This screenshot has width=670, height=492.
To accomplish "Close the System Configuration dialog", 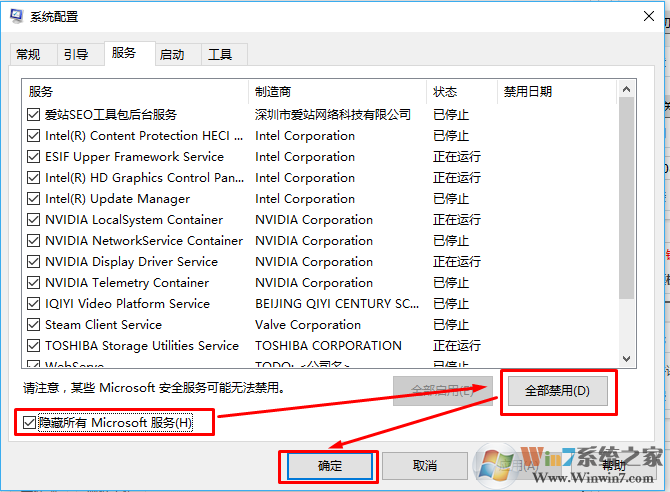I will coord(649,16).
